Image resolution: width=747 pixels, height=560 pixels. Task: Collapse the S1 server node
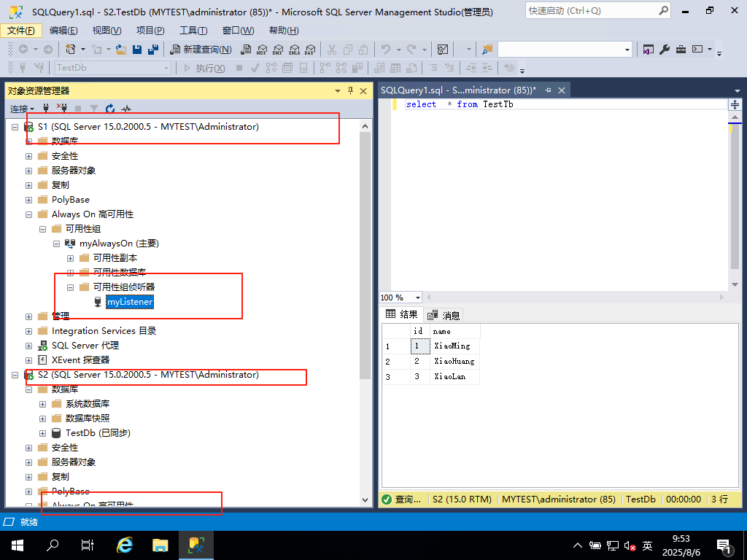tap(15, 127)
